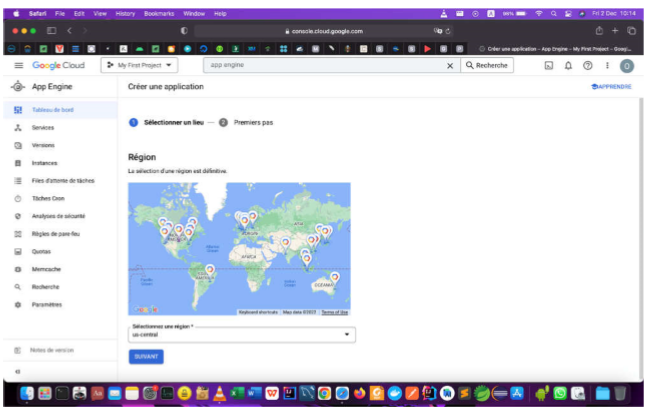This screenshot has width=649, height=412.
Task: Click the App Engine logo icon
Action: (x=18, y=87)
